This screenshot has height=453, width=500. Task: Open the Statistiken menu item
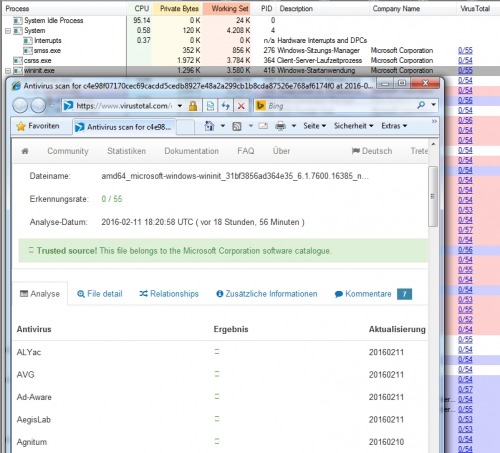tap(126, 151)
